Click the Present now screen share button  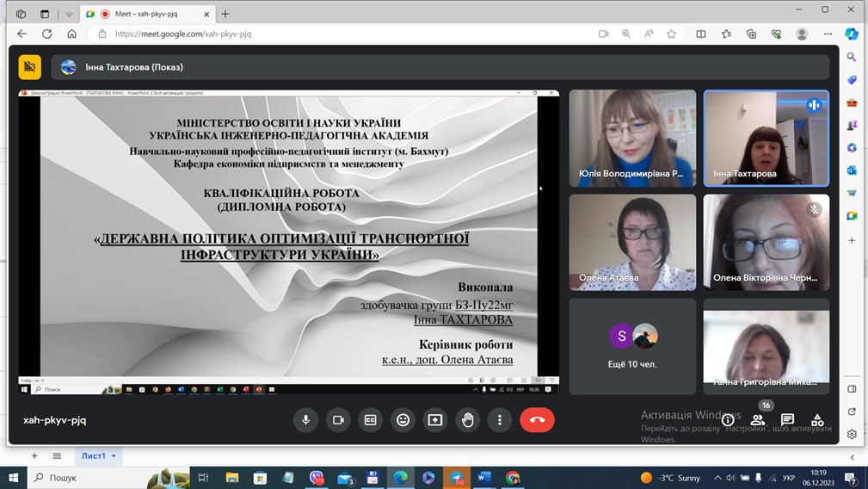coord(435,420)
